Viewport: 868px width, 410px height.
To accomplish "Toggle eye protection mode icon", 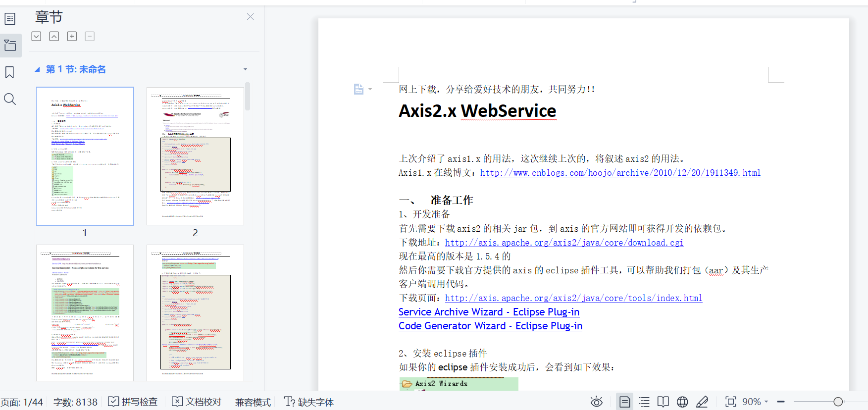I will pos(597,402).
